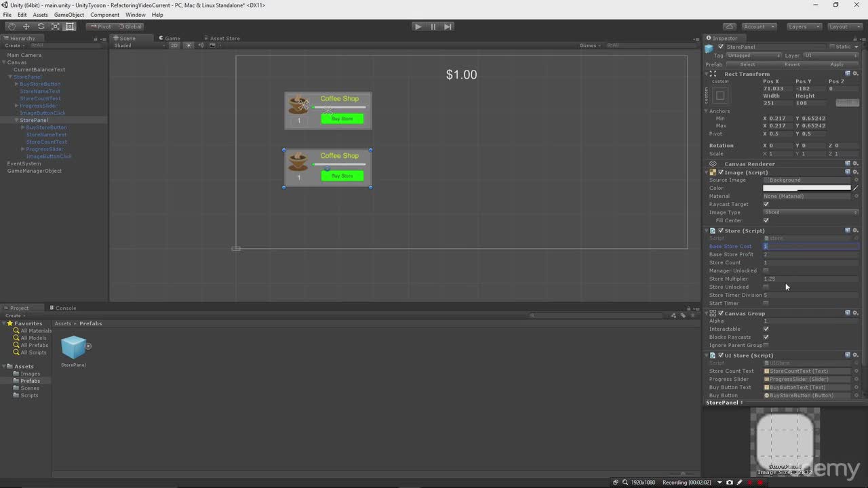
Task: Select the Move tool in the toolbar
Action: tap(26, 26)
